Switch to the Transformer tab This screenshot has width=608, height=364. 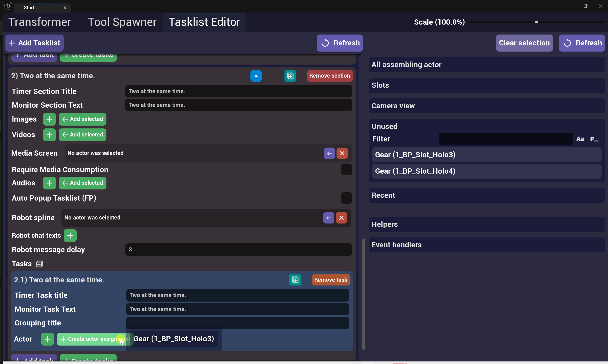(x=40, y=22)
